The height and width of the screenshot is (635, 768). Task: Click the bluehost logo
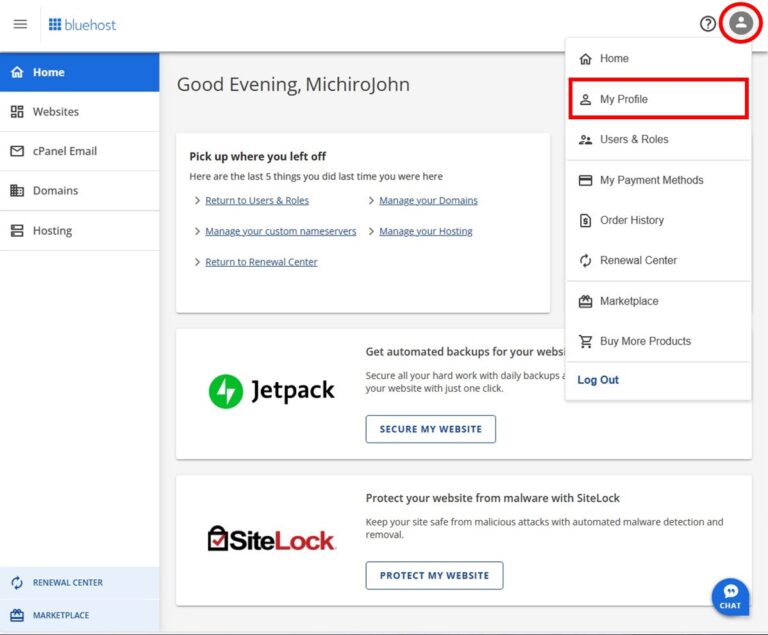coord(82,24)
